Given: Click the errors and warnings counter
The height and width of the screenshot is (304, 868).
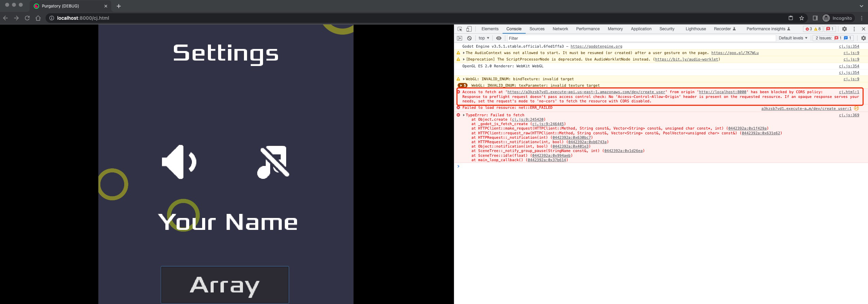Looking at the screenshot, I should (x=813, y=29).
